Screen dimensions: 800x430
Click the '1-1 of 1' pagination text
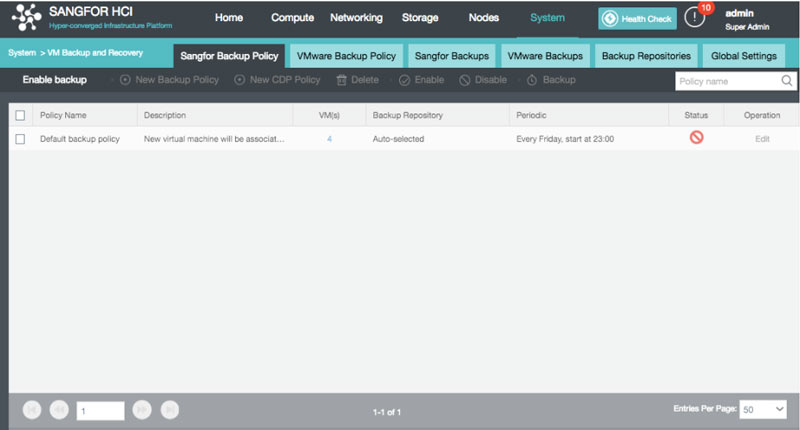pyautogui.click(x=387, y=412)
